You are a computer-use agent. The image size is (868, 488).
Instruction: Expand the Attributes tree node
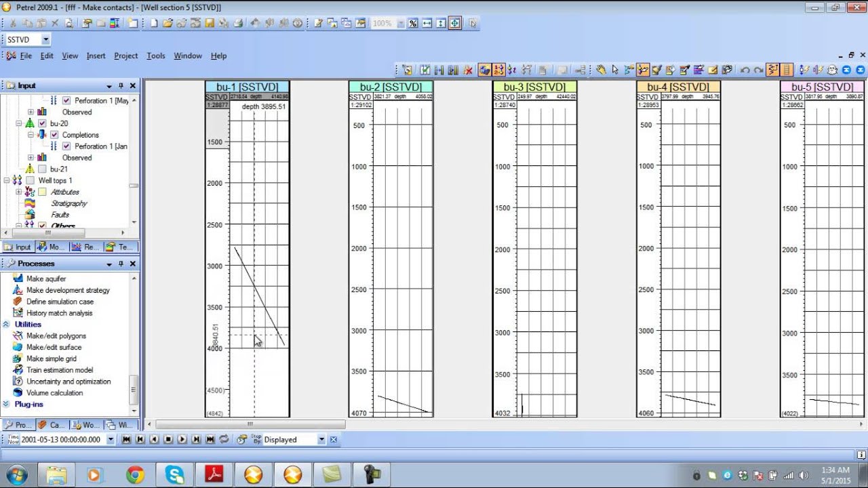click(x=19, y=192)
